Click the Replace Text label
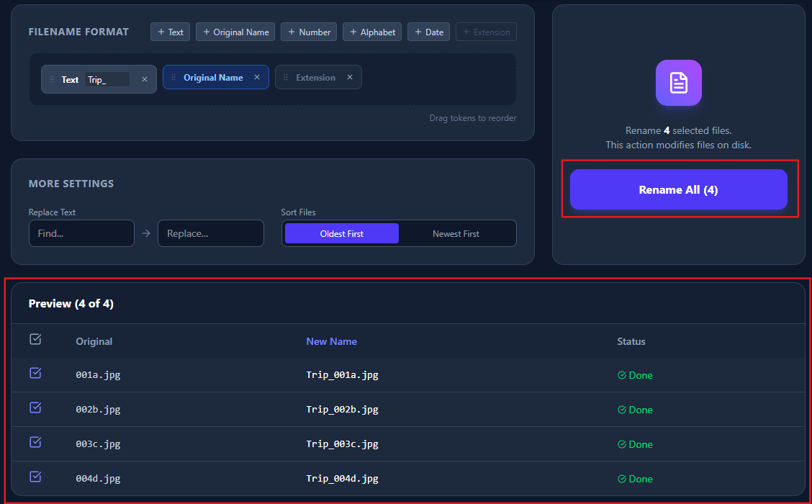This screenshot has width=812, height=504. click(53, 212)
